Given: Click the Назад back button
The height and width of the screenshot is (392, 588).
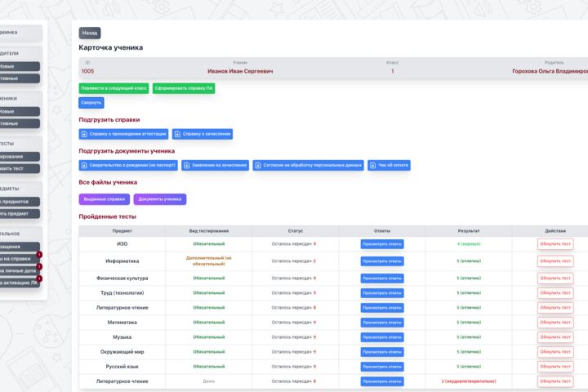Looking at the screenshot, I should pyautogui.click(x=90, y=33).
